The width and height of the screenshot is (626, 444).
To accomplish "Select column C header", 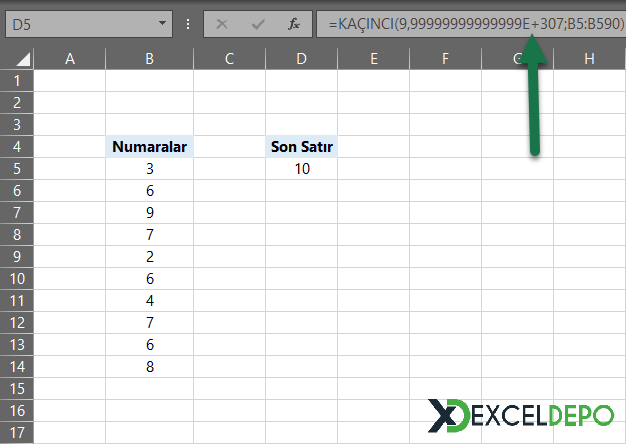I will click(x=230, y=59).
